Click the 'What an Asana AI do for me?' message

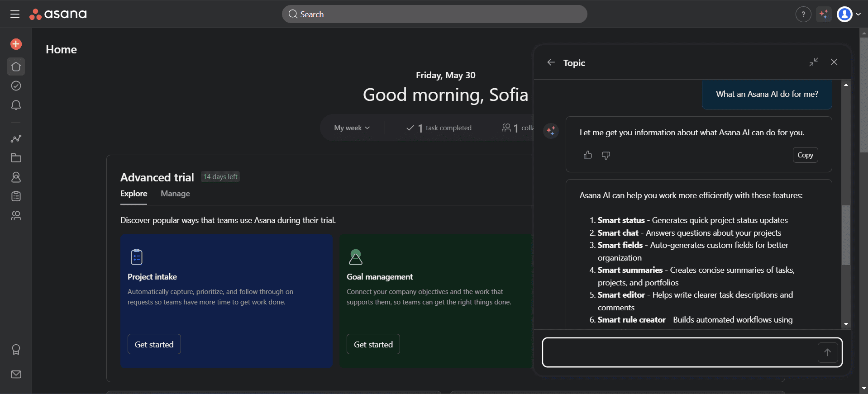[767, 94]
